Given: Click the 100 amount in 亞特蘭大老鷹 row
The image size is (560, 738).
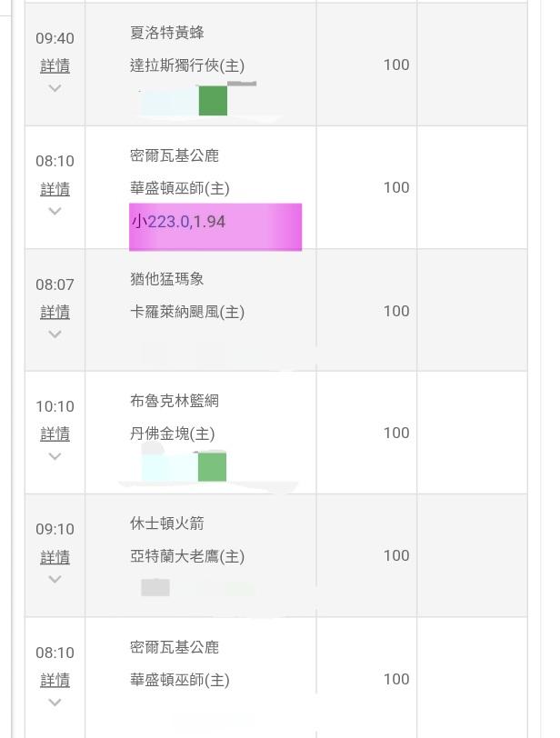Looking at the screenshot, I should pos(396,555).
